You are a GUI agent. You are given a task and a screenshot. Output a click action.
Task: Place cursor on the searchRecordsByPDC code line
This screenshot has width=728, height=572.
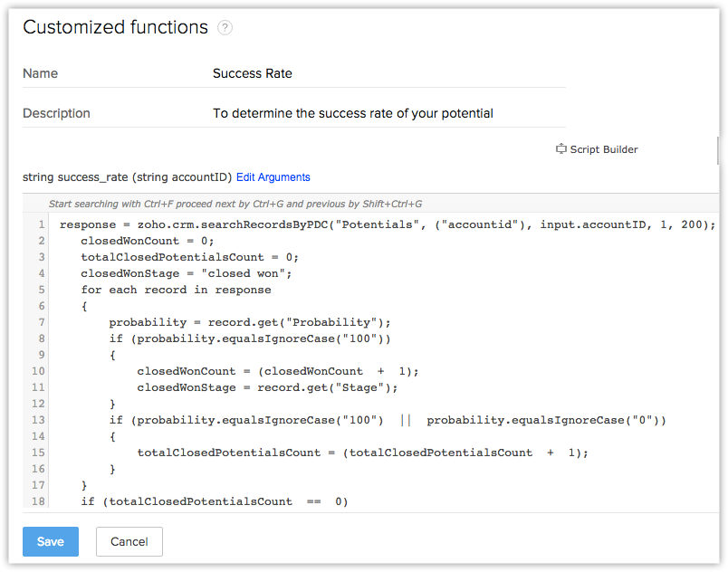[x=388, y=224]
